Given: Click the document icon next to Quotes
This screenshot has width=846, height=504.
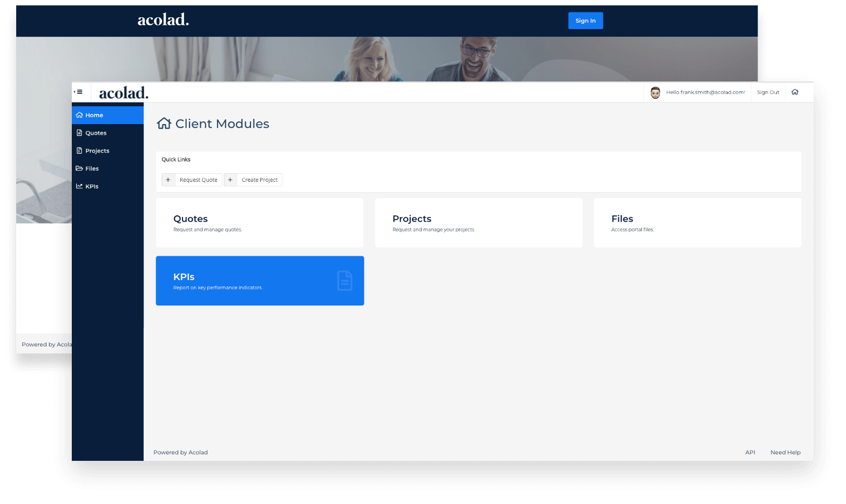Looking at the screenshot, I should pos(79,133).
